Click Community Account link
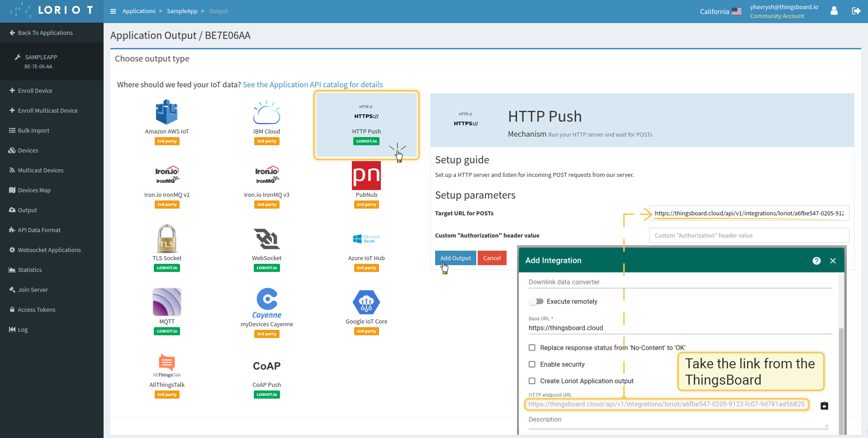 pyautogui.click(x=777, y=16)
